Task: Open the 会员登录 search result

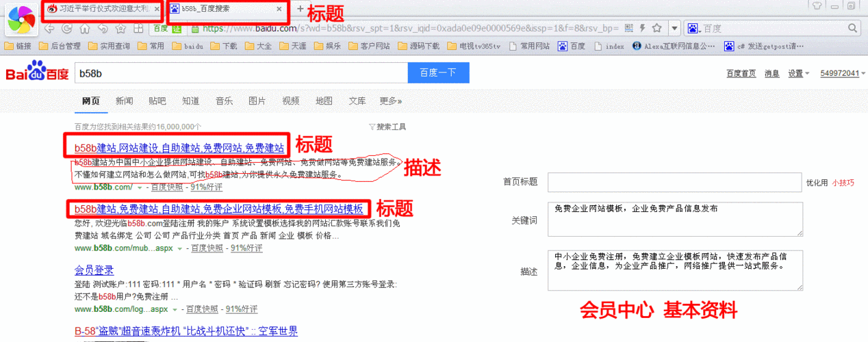Action: pyautogui.click(x=94, y=270)
